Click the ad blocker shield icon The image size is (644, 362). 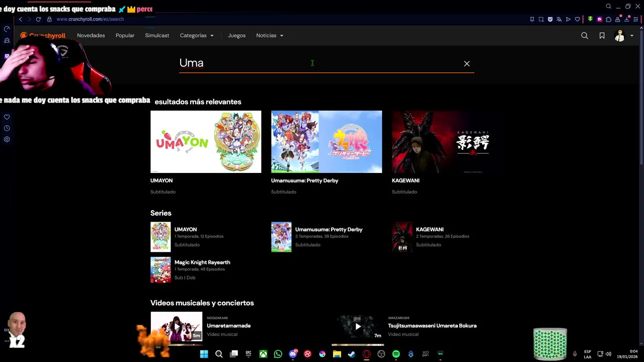[x=550, y=19]
